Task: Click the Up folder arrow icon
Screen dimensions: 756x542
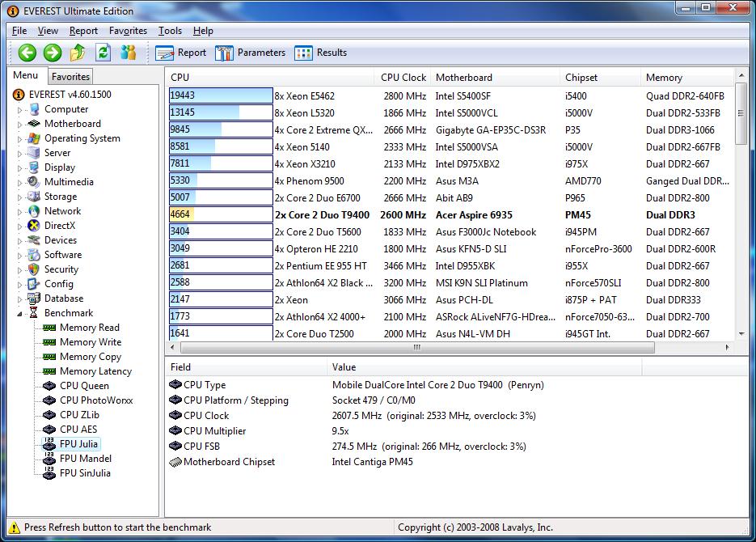Action: (x=78, y=52)
